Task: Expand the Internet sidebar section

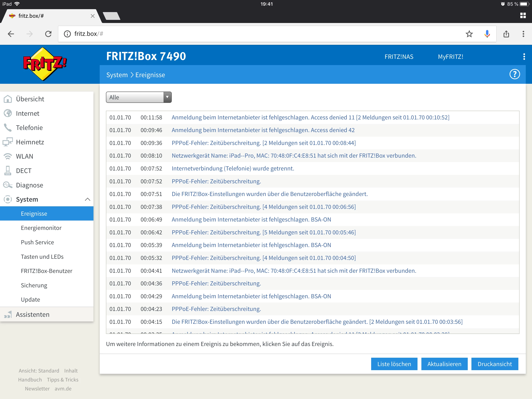Action: [x=27, y=113]
